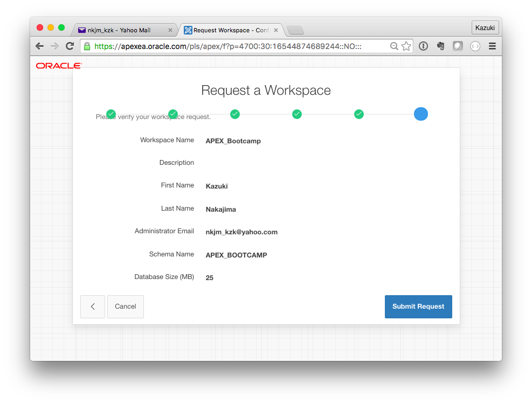Open a new browser tab
This screenshot has width=532, height=404.
tap(295, 31)
